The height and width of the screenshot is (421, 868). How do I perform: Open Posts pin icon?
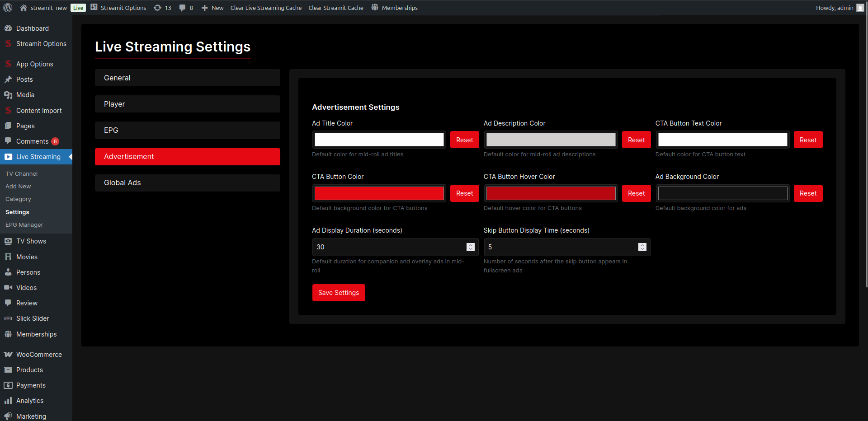pos(8,80)
